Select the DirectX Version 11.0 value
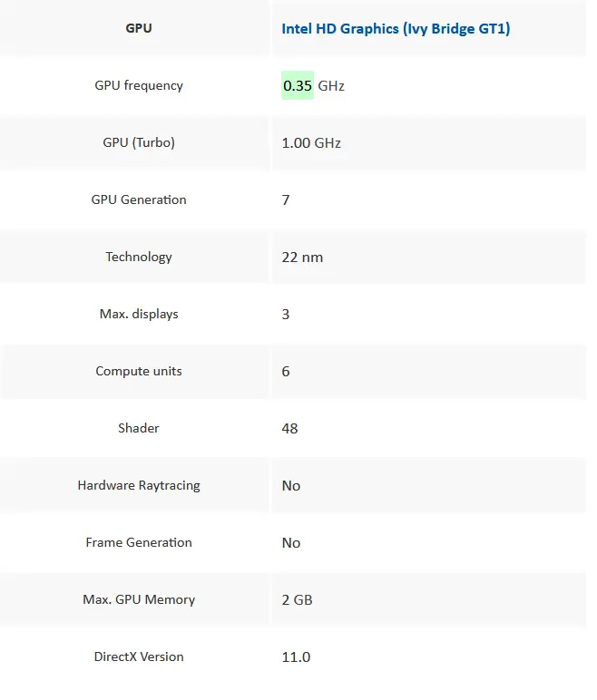Image resolution: width=597 pixels, height=700 pixels. [296, 657]
